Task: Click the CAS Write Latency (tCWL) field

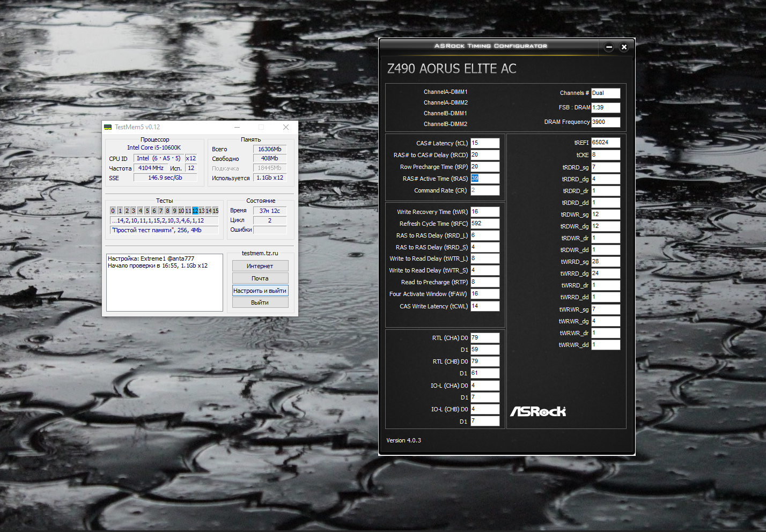Action: click(x=485, y=306)
